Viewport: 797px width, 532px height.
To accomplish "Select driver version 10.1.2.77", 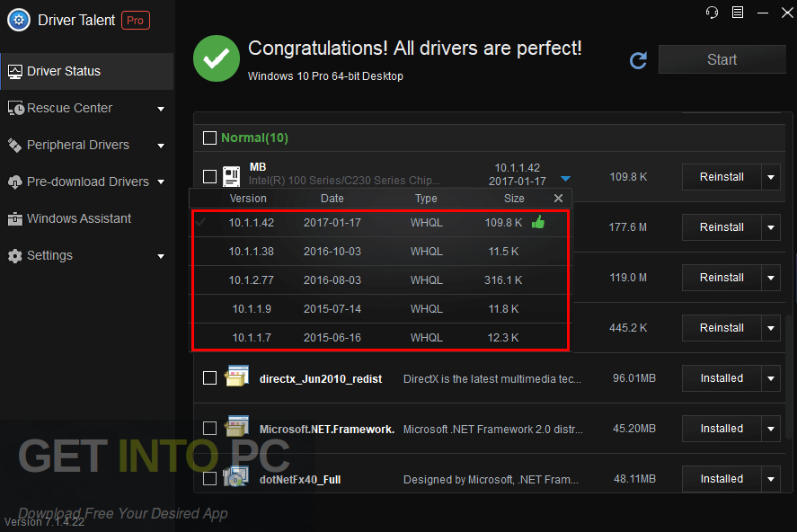I will click(380, 280).
